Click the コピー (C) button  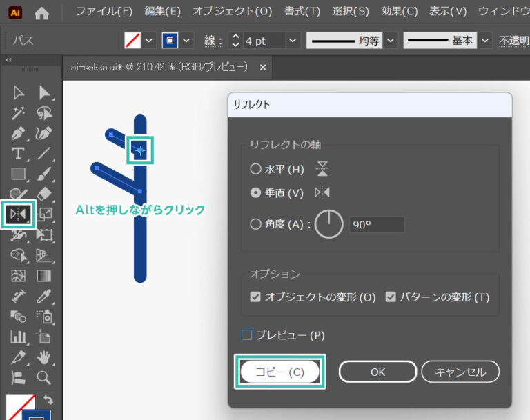coord(280,372)
